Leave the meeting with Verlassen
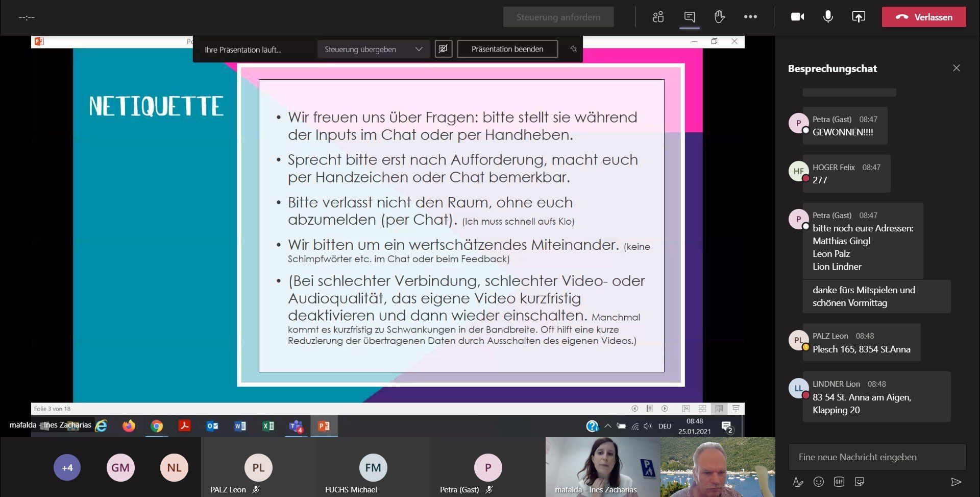Viewport: 980px width, 497px height. coord(924,17)
